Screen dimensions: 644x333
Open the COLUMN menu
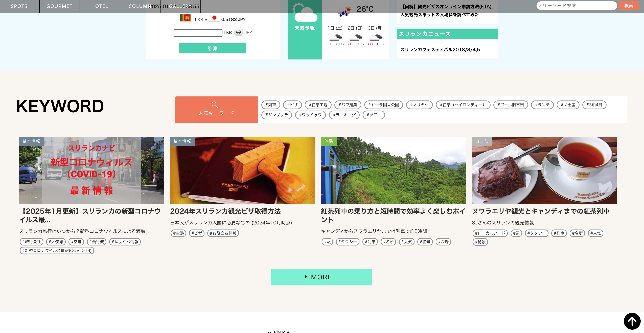click(140, 6)
